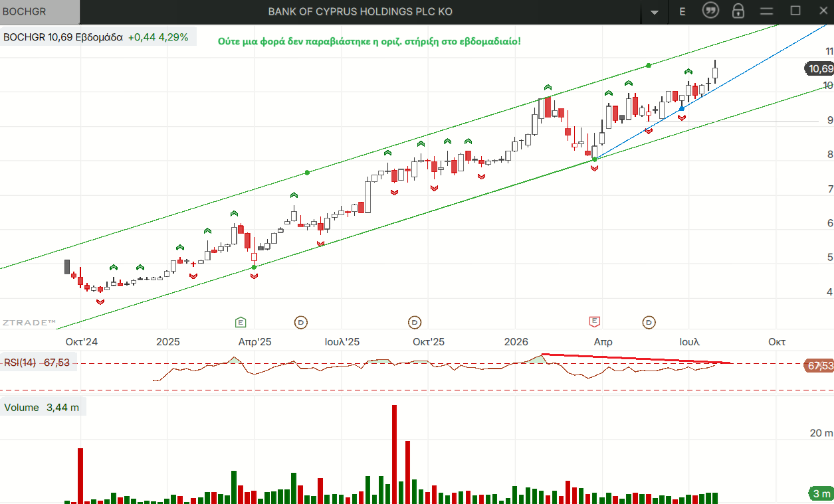Click the BANK OF CYPRUS HOLDINGS title
Viewport: 834px width, 504px height.
[x=360, y=12]
